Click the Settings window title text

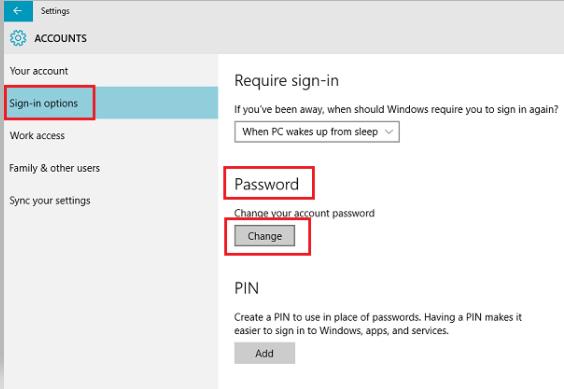[55, 11]
